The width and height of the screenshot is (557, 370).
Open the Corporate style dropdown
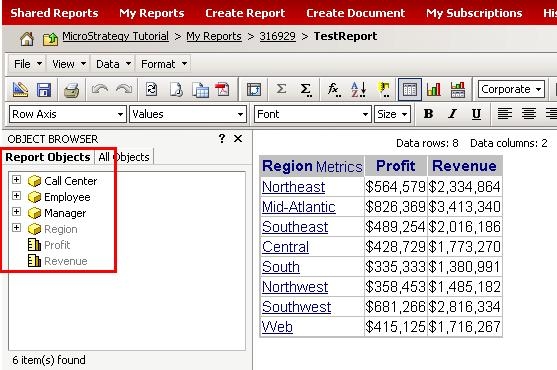(511, 89)
